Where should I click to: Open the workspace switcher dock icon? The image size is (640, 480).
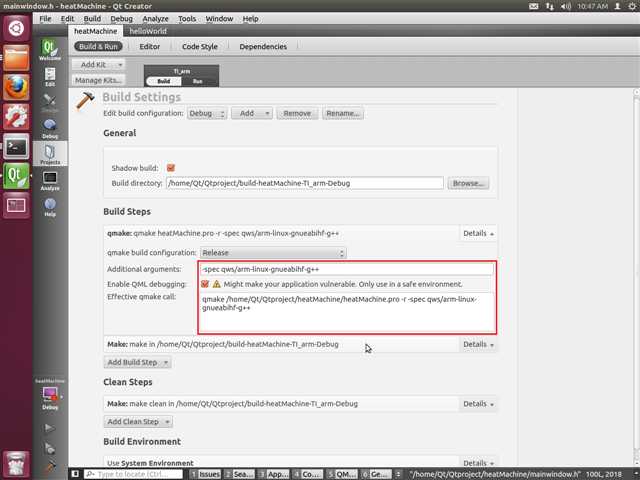coord(16,205)
